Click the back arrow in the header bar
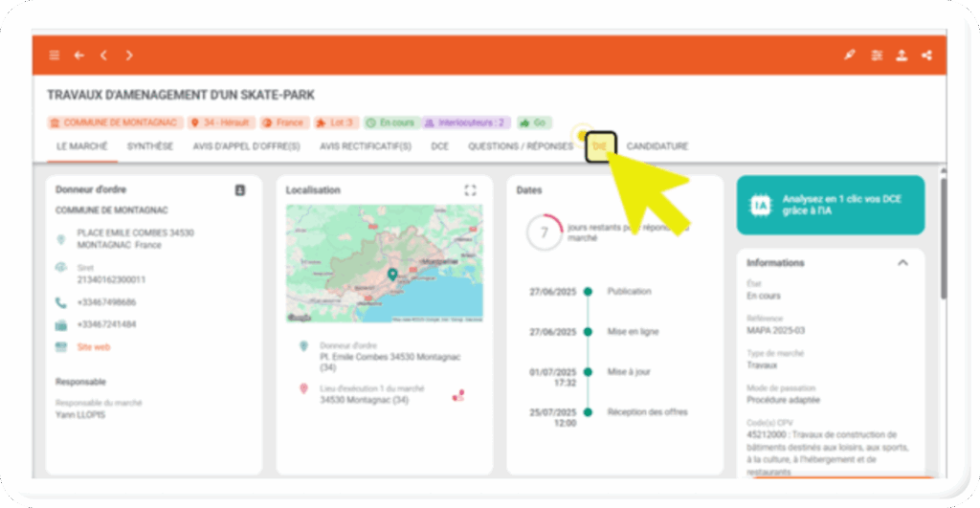Image resolution: width=980 pixels, height=508 pixels. 79,55
